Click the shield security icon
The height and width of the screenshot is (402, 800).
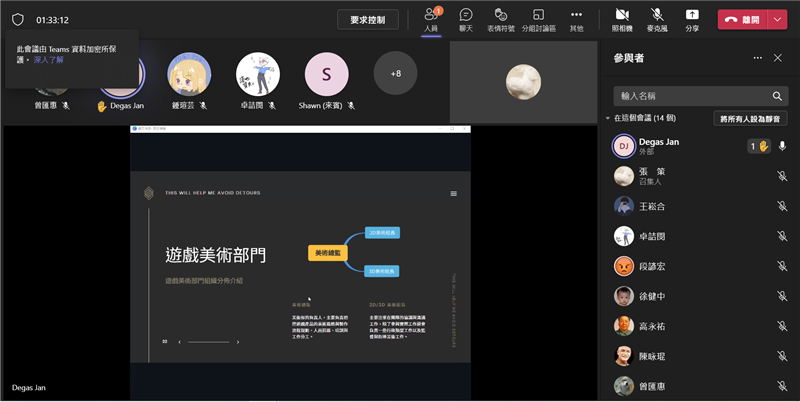tap(18, 19)
